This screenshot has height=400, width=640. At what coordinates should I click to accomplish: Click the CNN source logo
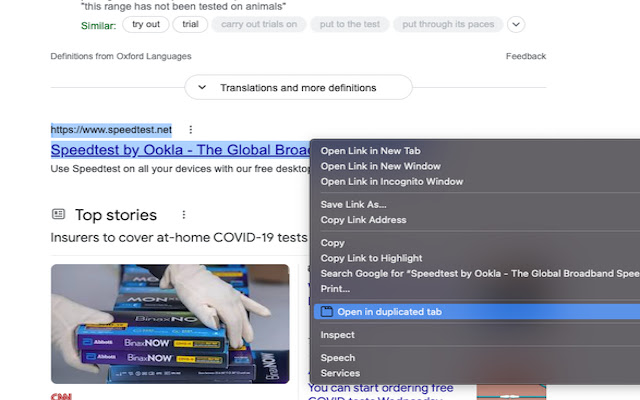click(61, 396)
